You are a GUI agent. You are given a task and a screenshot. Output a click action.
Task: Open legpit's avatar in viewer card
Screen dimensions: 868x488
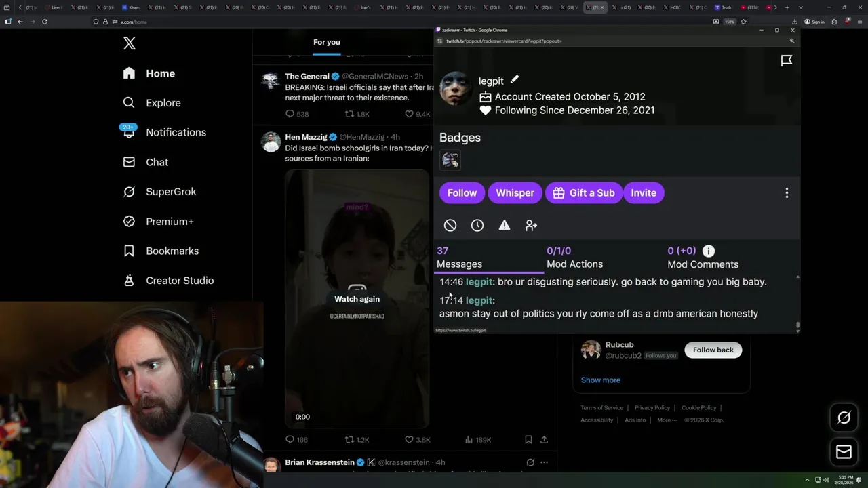coord(456,88)
